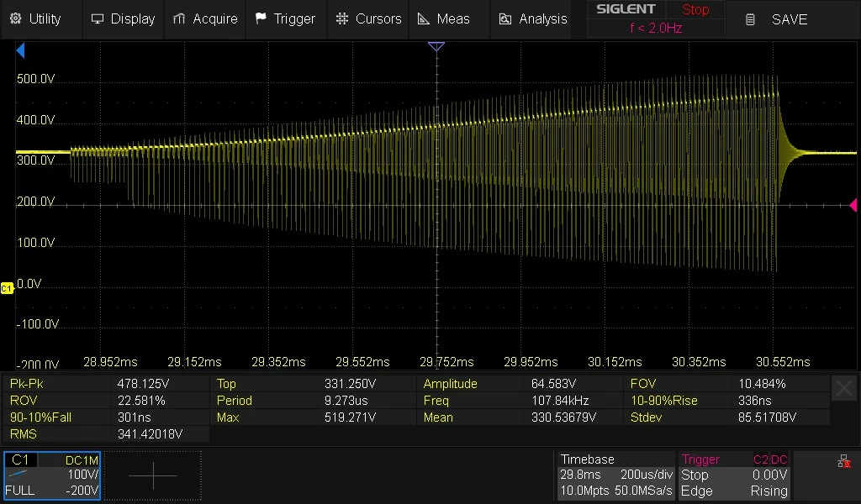Close the measurements panel with X

[844, 389]
